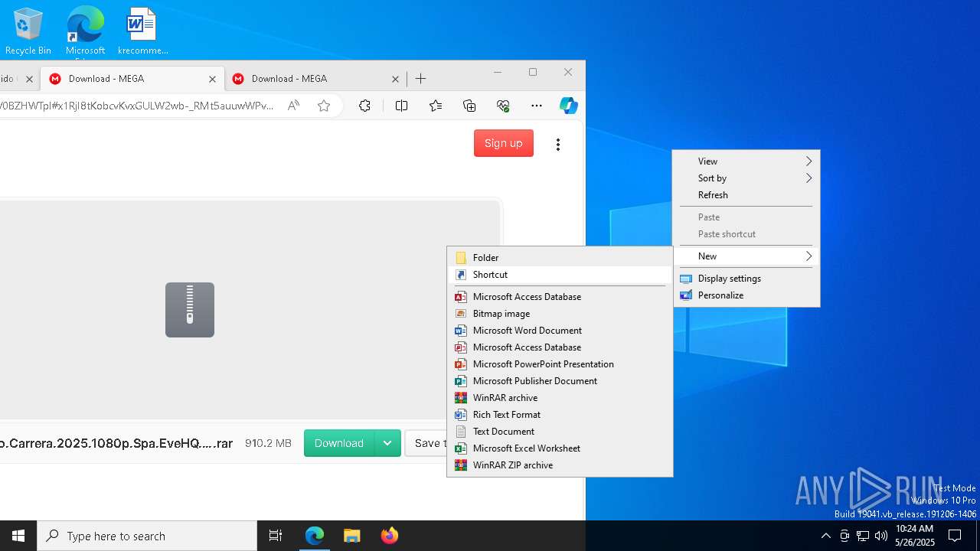Screen dimensions: 980x551
Task: Open Edge from the taskbar
Action: 315,536
